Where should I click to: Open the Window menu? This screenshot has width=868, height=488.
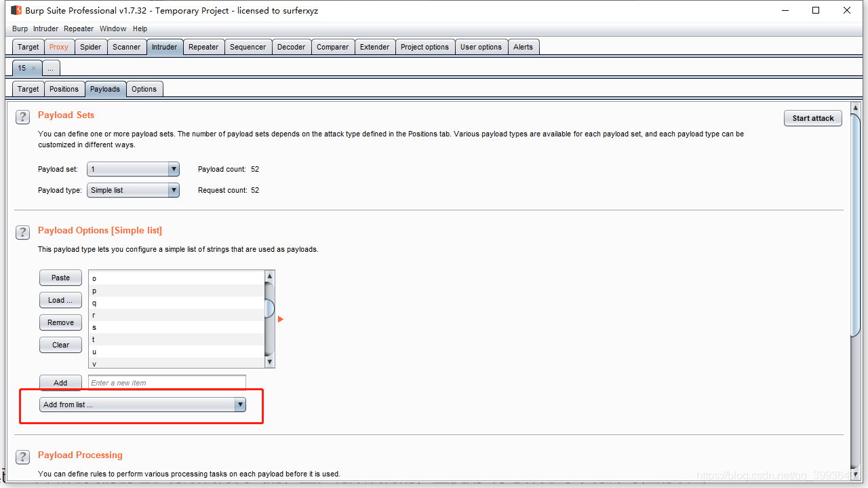click(113, 29)
